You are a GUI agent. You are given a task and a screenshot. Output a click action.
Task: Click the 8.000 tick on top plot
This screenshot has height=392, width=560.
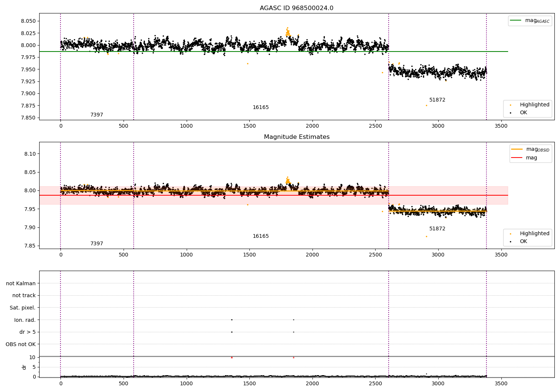28,46
